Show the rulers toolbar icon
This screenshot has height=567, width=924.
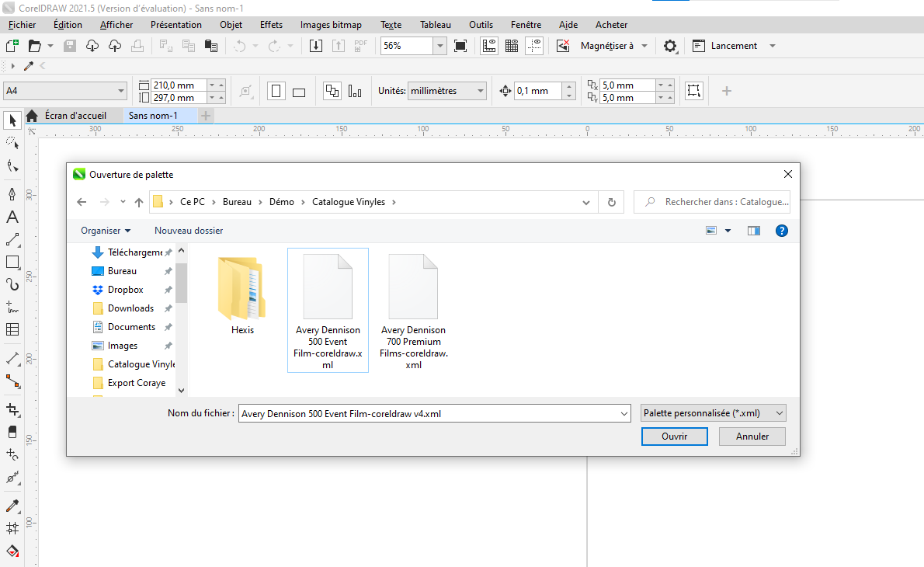coord(489,46)
